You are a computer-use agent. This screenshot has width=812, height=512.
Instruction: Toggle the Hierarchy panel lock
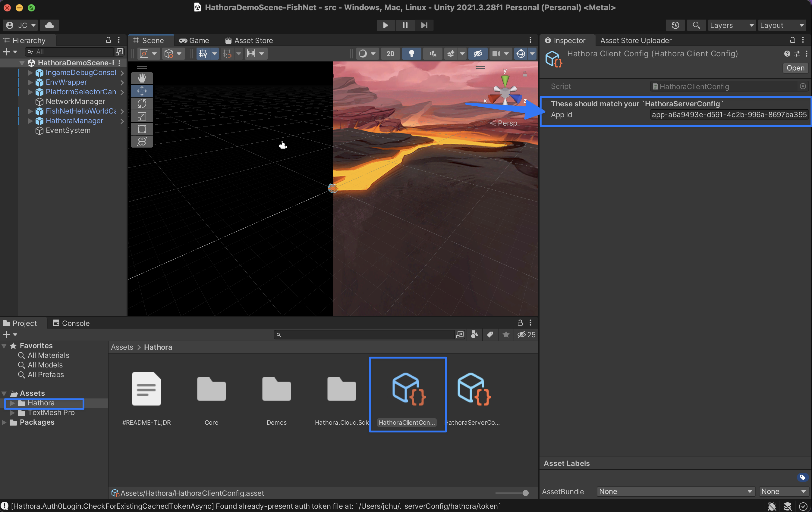(x=108, y=40)
